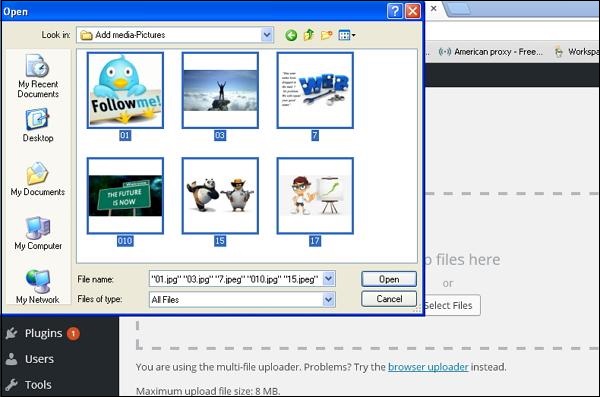This screenshot has height=397, width=600.
Task: Select the mountain climber thumbnail 03
Action: tap(220, 90)
